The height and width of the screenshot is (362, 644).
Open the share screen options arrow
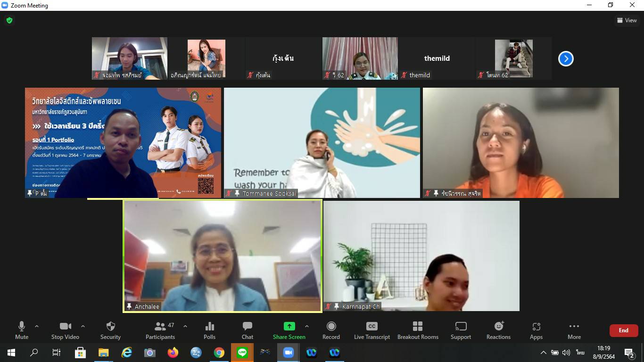pos(307,326)
